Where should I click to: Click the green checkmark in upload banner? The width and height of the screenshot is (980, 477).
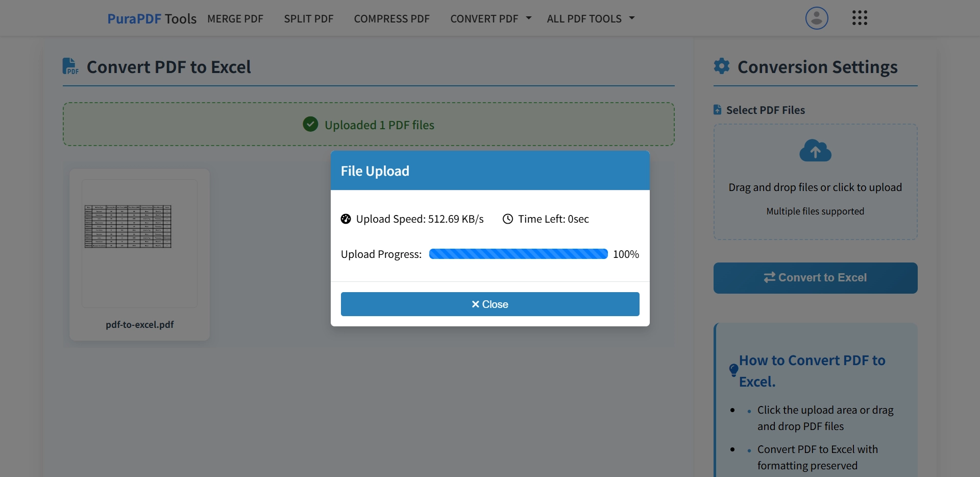(310, 124)
